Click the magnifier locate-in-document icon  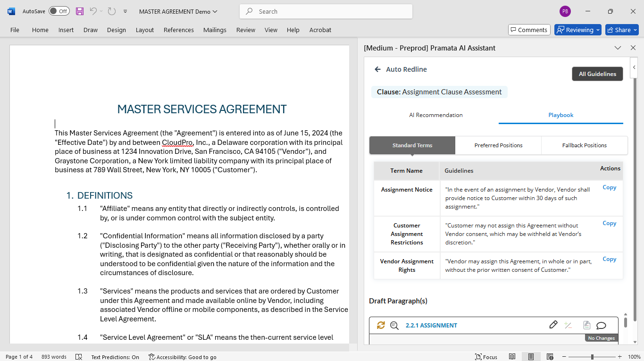point(394,325)
